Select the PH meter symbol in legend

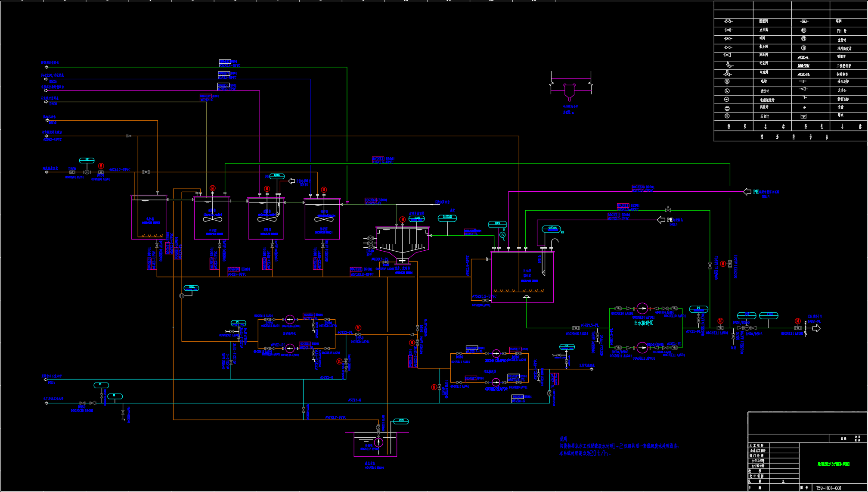point(803,31)
